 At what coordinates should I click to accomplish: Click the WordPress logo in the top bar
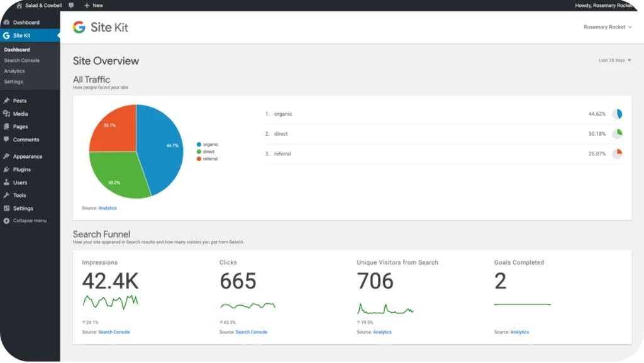tap(7, 5)
